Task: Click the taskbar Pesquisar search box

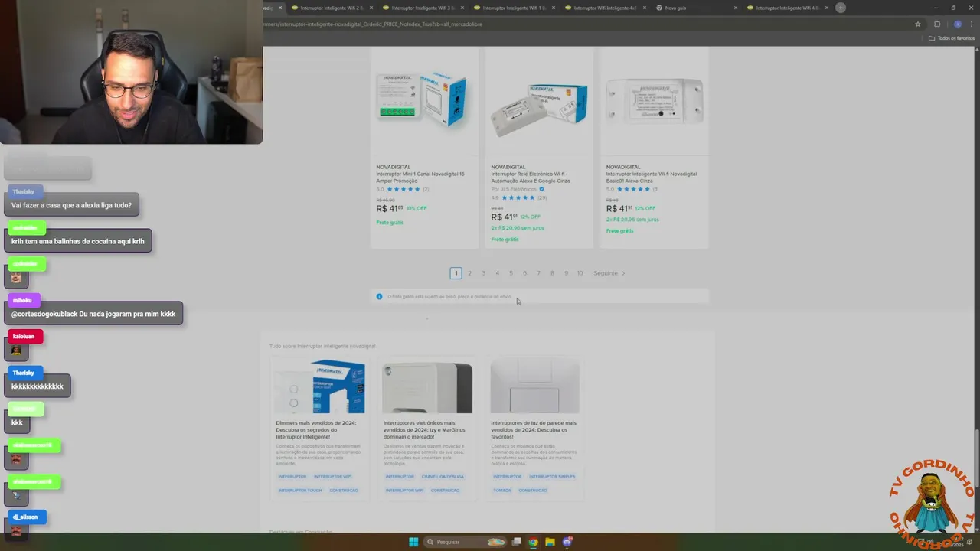Action: pos(465,542)
